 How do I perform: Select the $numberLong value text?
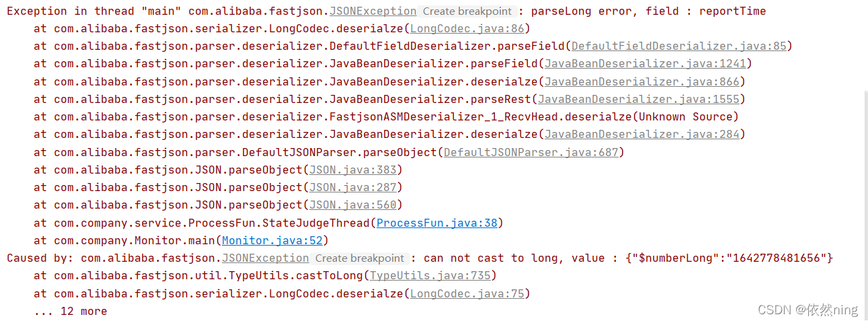point(729,258)
